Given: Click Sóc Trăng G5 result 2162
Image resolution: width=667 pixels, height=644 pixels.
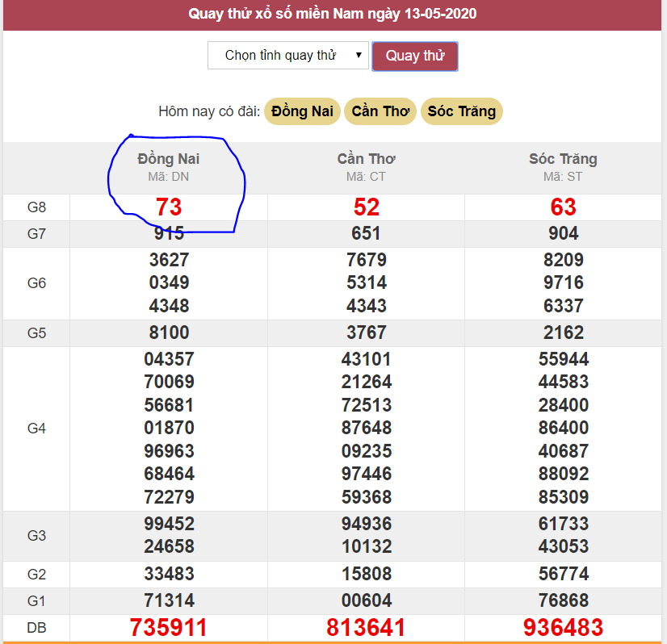Looking at the screenshot, I should (563, 332).
